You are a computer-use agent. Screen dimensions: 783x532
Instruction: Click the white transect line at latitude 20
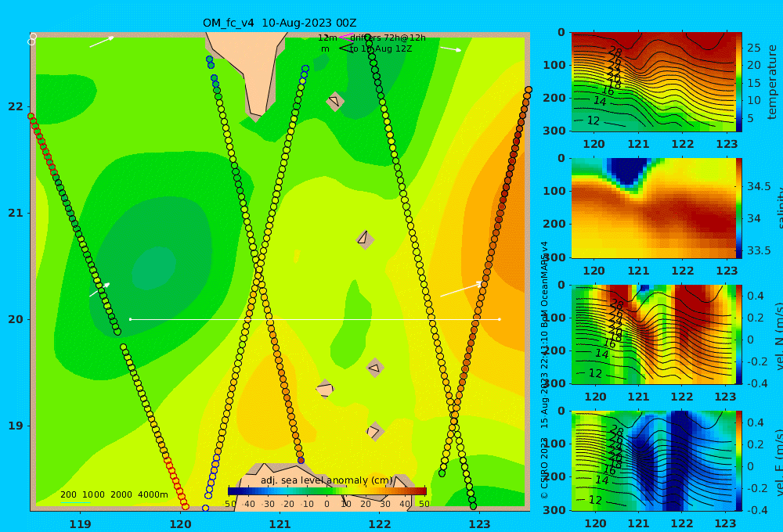[x=315, y=319]
